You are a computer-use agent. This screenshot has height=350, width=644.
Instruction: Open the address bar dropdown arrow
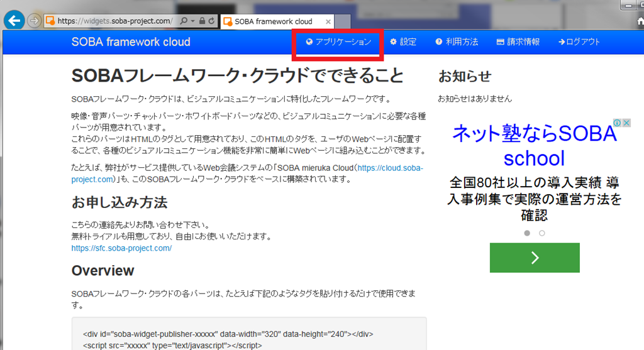point(192,21)
